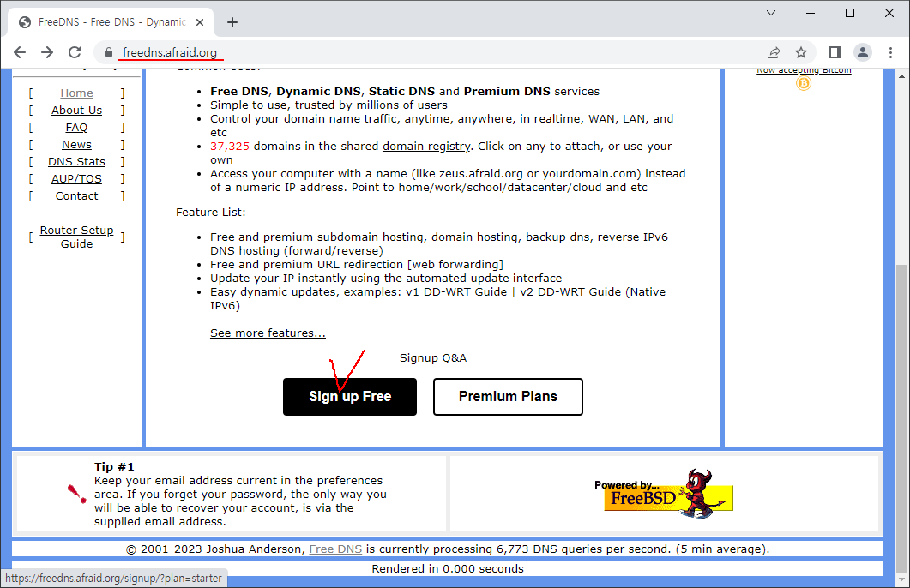Reload the FreeDNS page
The image size is (910, 588).
75,53
